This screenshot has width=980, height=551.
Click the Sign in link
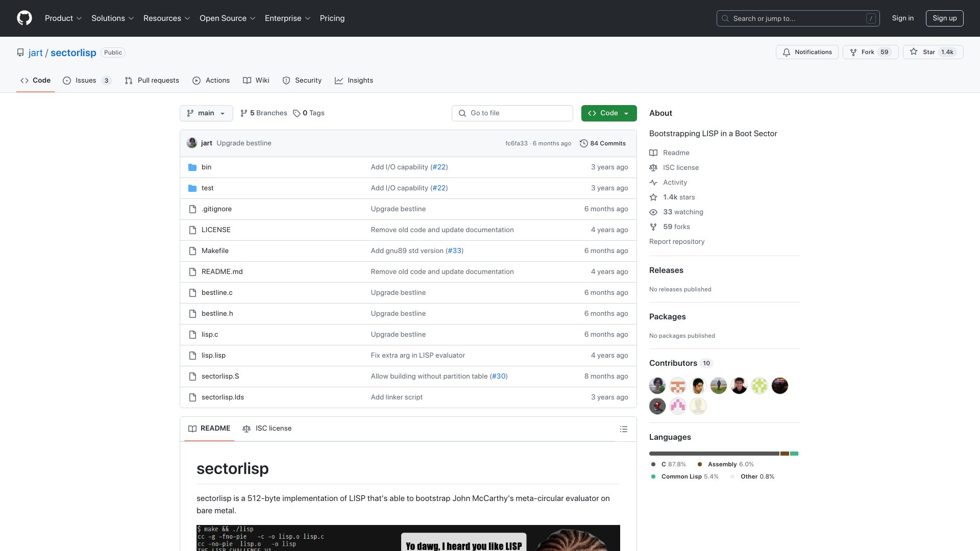(902, 18)
